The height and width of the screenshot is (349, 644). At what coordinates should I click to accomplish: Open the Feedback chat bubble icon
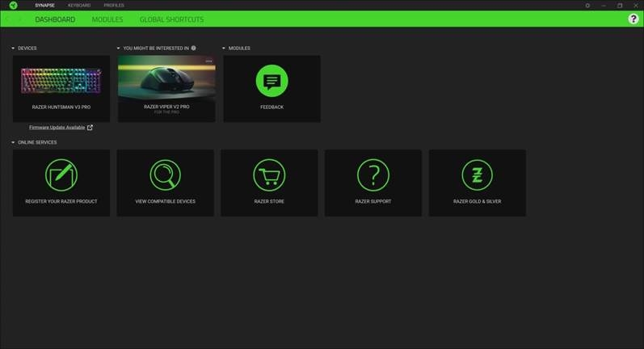click(x=271, y=81)
